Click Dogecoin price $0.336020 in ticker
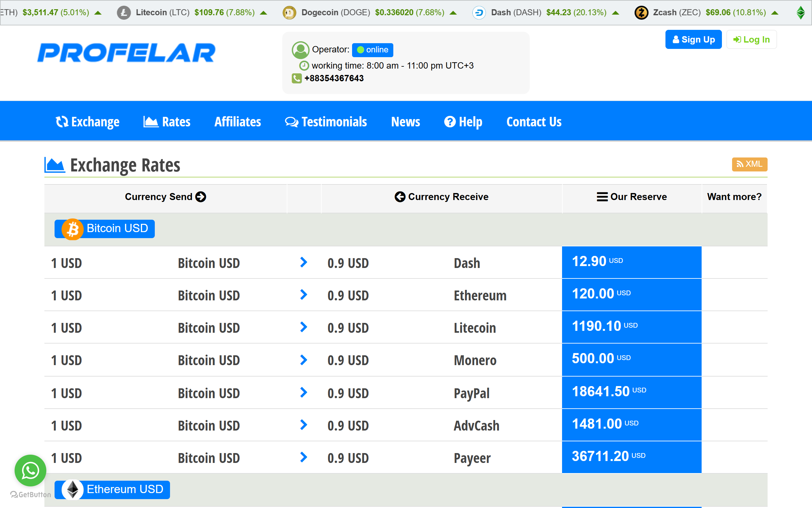Image resolution: width=812 pixels, height=508 pixels. tap(394, 13)
